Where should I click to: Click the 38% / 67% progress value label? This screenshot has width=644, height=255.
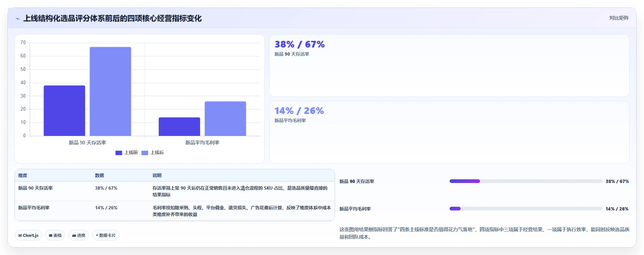pyautogui.click(x=617, y=182)
